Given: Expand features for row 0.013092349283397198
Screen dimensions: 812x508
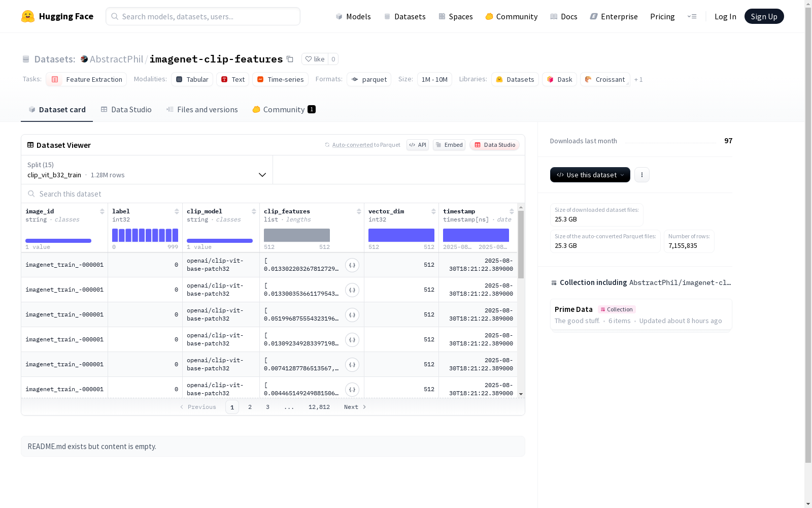Looking at the screenshot, I should (x=352, y=340).
